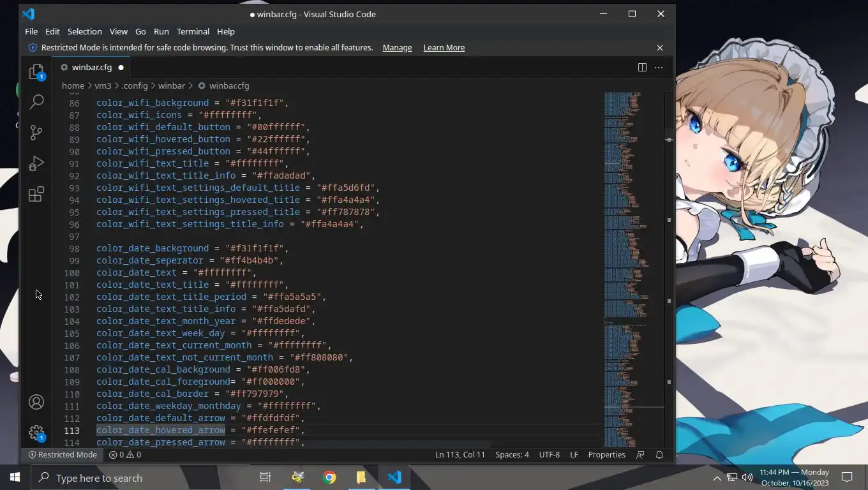
Task: Close winbar.cfg tab via unsaved dot
Action: coord(121,67)
